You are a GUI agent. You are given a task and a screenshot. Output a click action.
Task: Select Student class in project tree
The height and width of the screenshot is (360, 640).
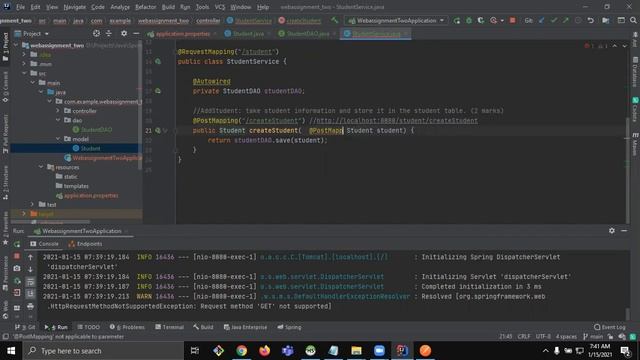(x=90, y=148)
